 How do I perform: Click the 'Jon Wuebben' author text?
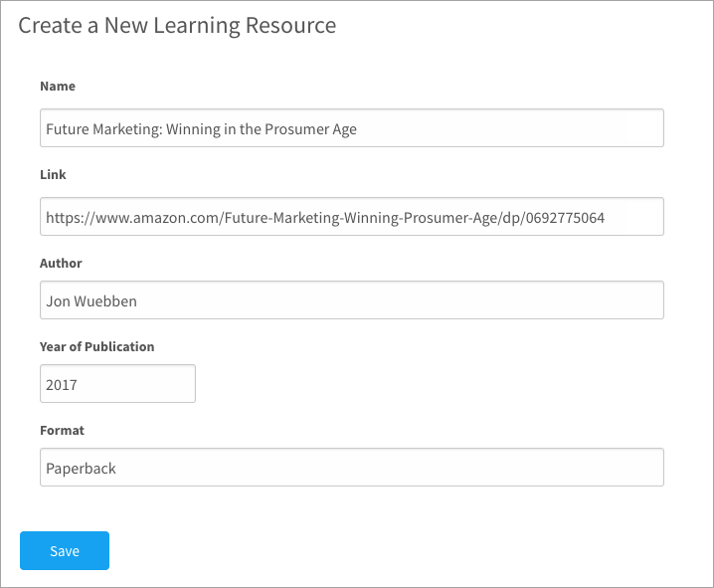click(91, 301)
